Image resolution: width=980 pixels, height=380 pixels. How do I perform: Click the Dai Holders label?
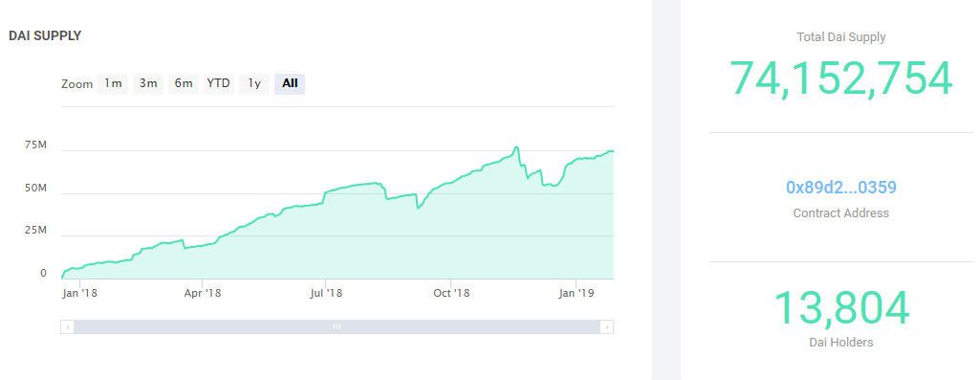coord(841,343)
